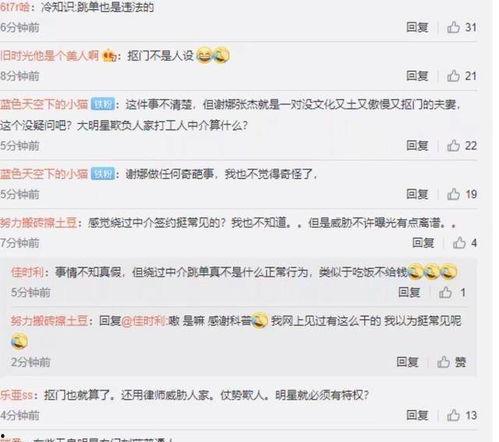Click thumbs-up on comment with 22 likes

(453, 146)
